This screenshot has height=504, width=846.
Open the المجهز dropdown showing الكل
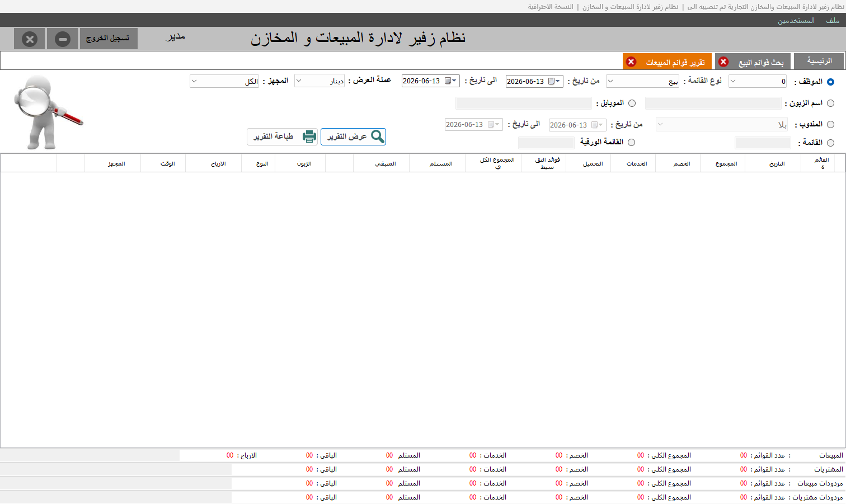pos(224,81)
